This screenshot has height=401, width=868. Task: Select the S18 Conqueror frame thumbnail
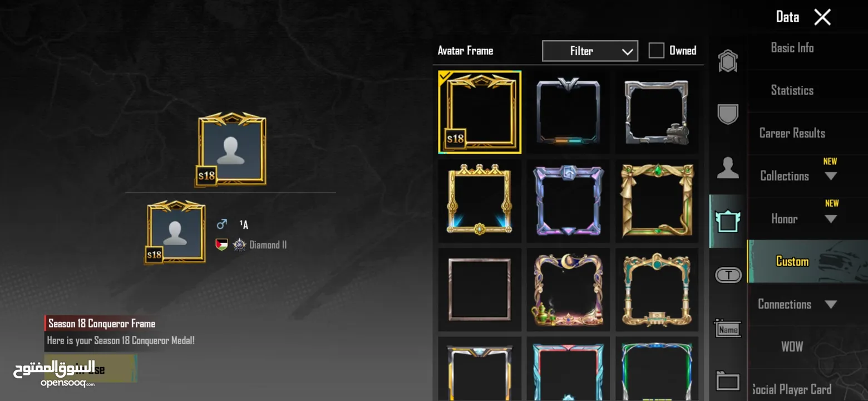point(480,112)
